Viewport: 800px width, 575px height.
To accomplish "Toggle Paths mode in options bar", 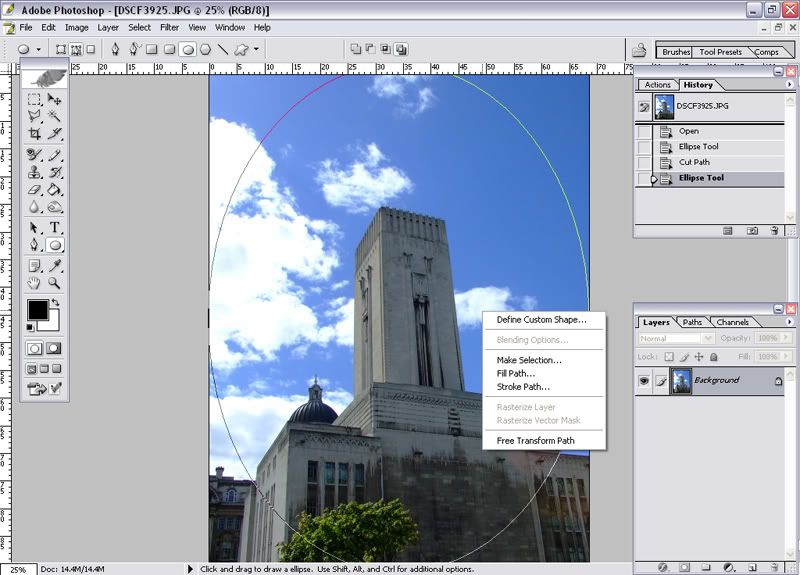I will coord(76,49).
